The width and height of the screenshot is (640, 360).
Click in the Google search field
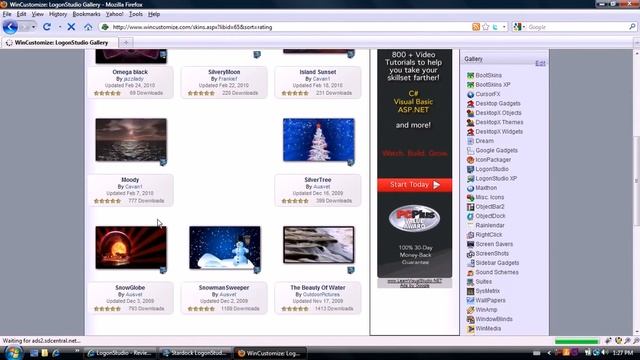(576, 27)
